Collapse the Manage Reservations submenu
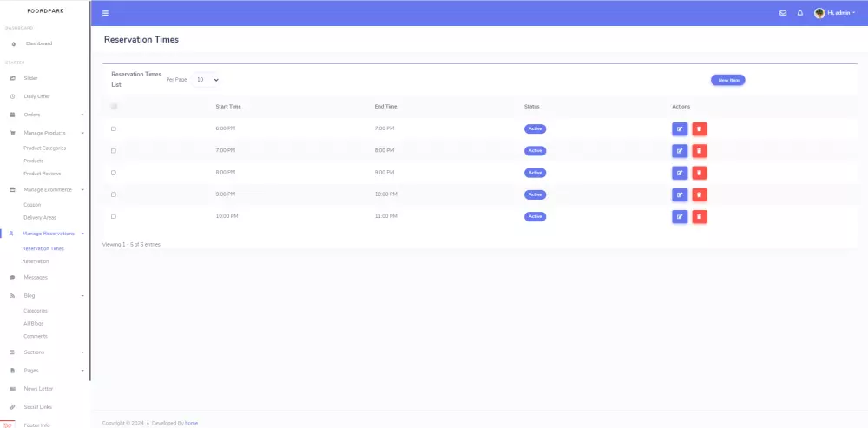The height and width of the screenshot is (428, 868). (82, 234)
